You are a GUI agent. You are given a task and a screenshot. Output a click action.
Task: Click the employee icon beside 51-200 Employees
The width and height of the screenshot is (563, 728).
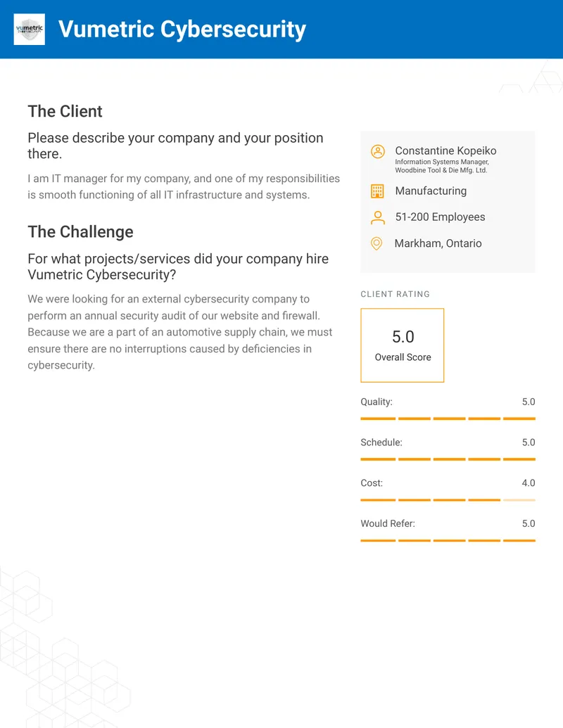[x=378, y=217]
